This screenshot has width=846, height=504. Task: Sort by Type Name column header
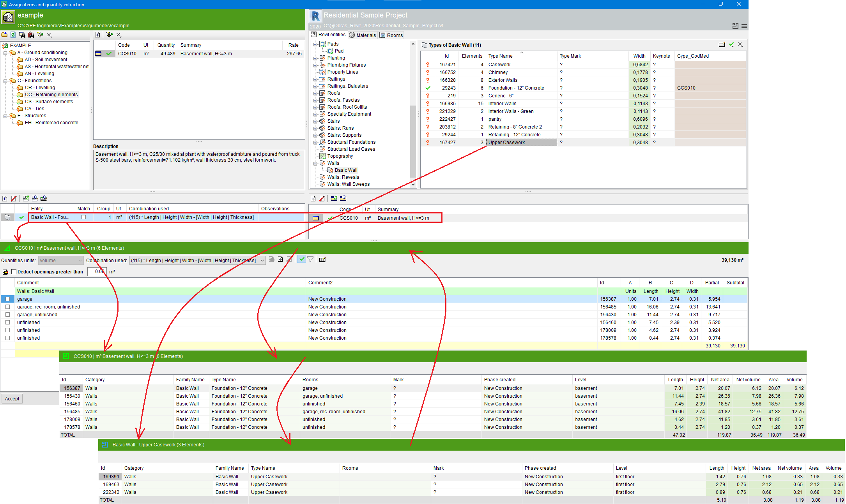click(x=521, y=56)
